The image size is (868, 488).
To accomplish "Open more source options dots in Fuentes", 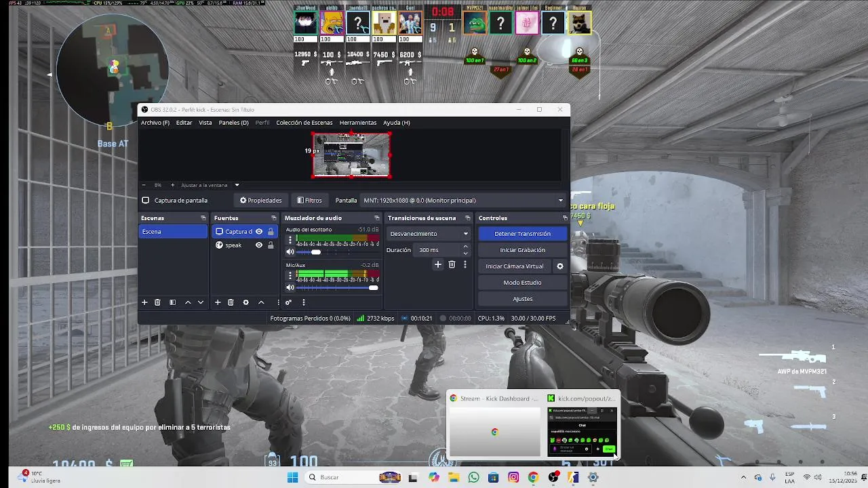I will (278, 302).
